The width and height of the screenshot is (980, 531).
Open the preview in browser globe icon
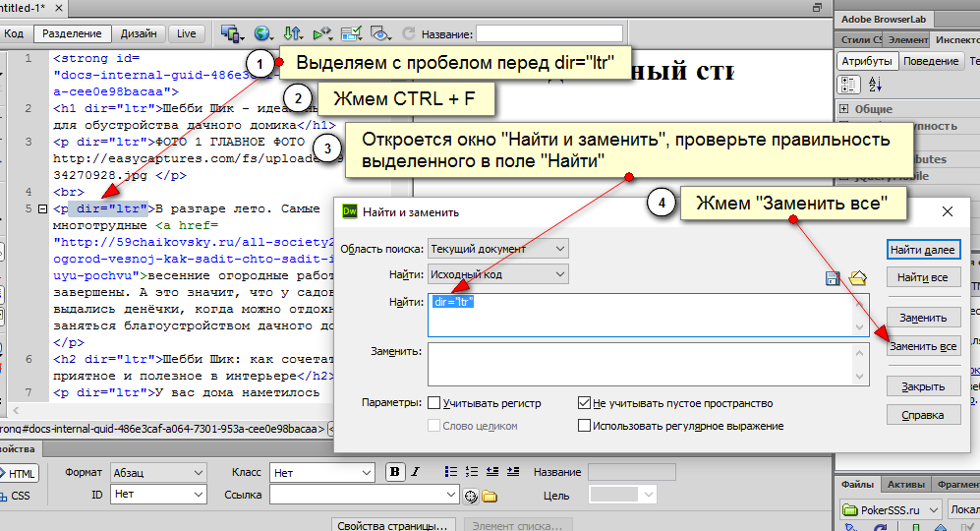(262, 33)
